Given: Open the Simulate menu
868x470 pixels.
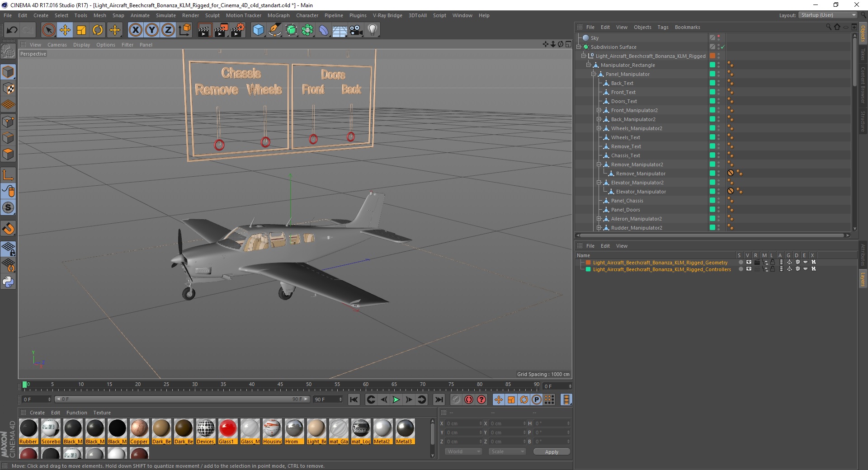Looking at the screenshot, I should pyautogui.click(x=165, y=15).
